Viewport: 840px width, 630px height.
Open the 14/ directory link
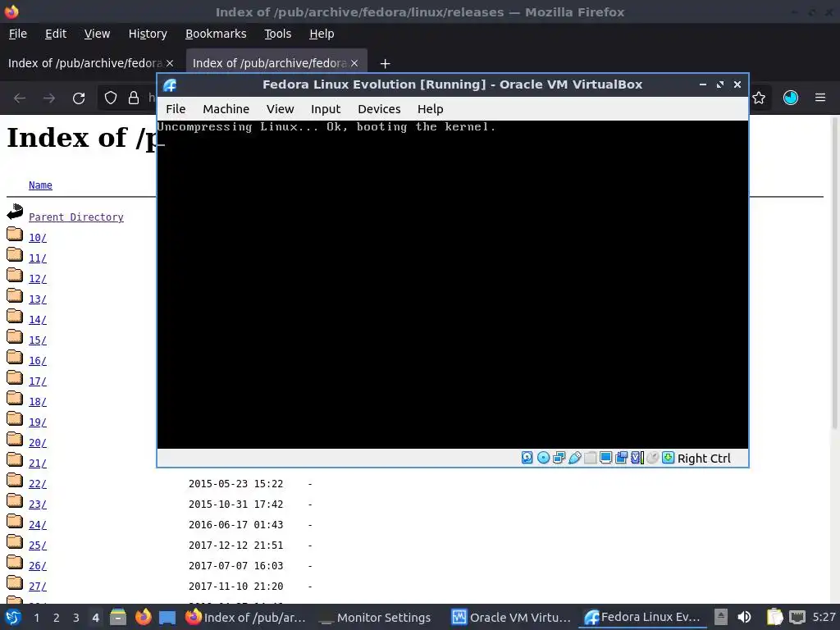click(x=38, y=320)
